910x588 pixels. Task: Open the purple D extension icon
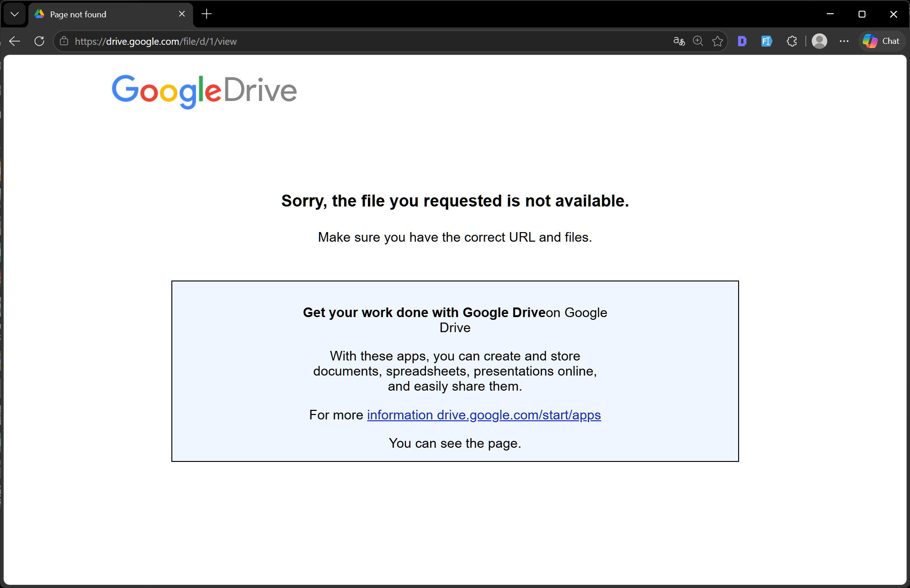click(x=742, y=41)
